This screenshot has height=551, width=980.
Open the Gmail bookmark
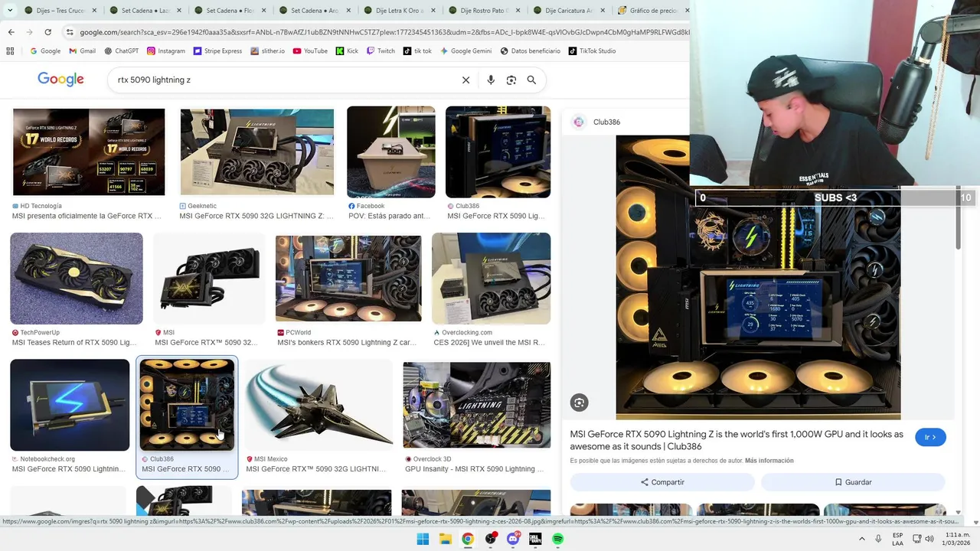83,51
